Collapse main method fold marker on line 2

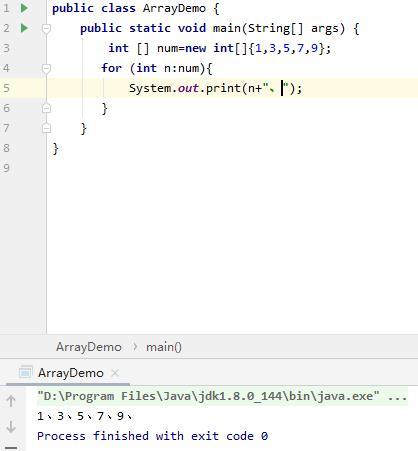coord(46,28)
